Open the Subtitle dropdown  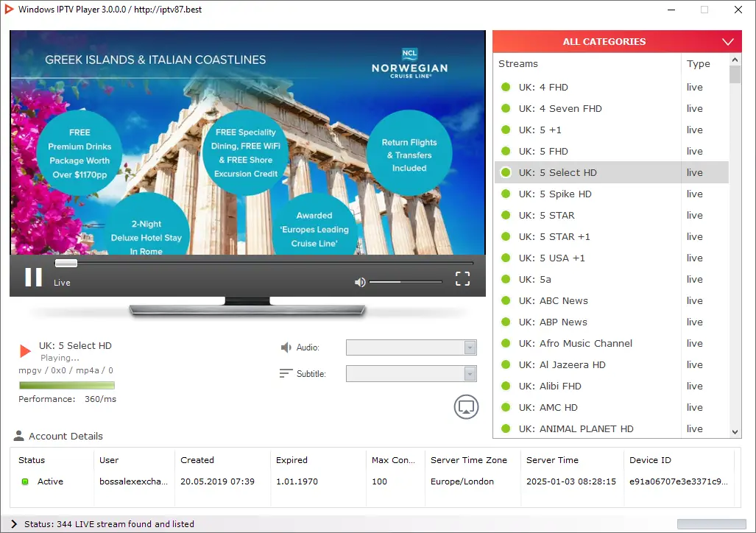click(x=411, y=373)
